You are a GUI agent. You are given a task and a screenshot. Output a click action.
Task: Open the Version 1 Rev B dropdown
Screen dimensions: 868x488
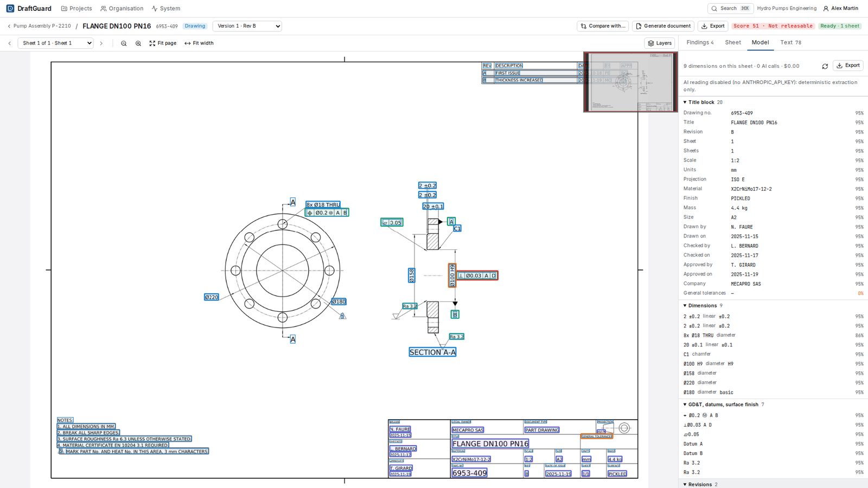(247, 26)
